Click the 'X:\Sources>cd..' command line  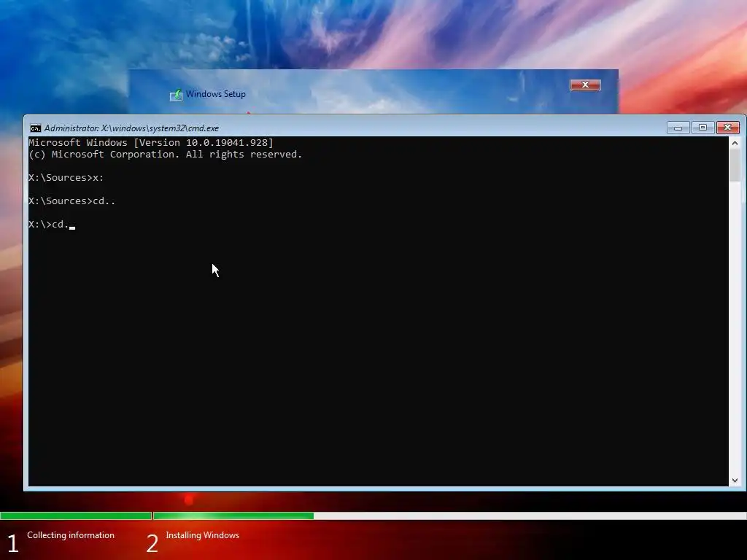72,201
